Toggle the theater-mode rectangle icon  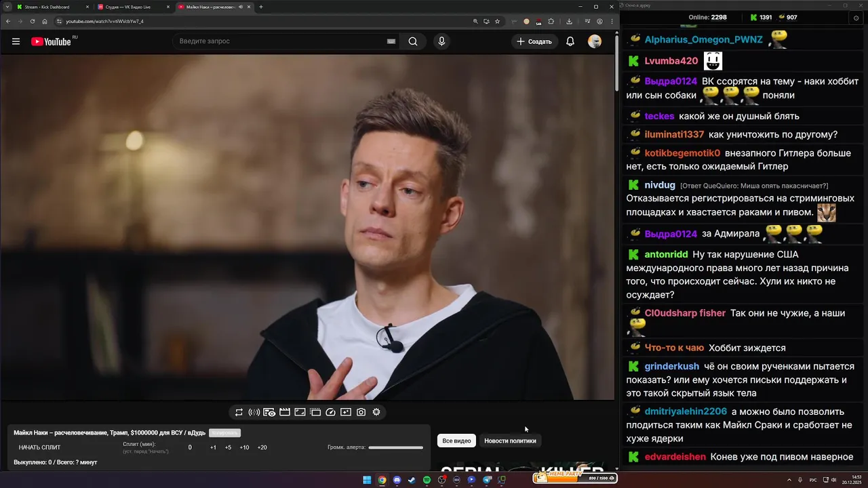tap(300, 412)
